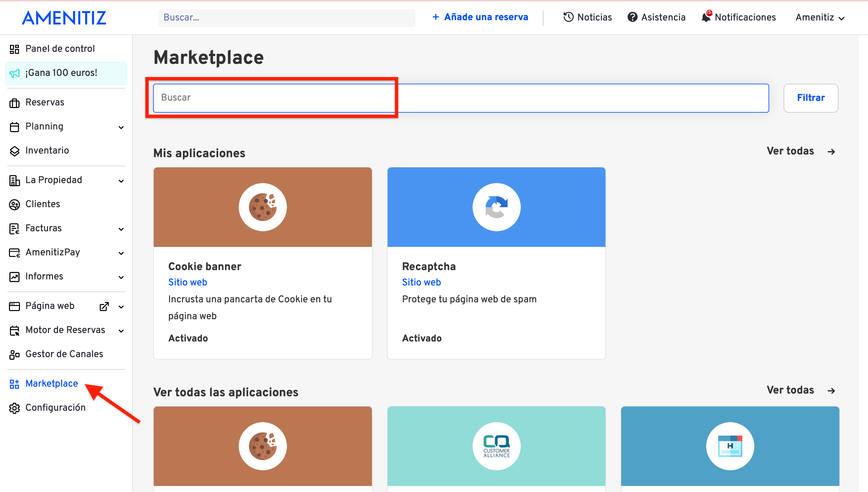
Task: Click the Planning calendar icon
Action: point(14,127)
